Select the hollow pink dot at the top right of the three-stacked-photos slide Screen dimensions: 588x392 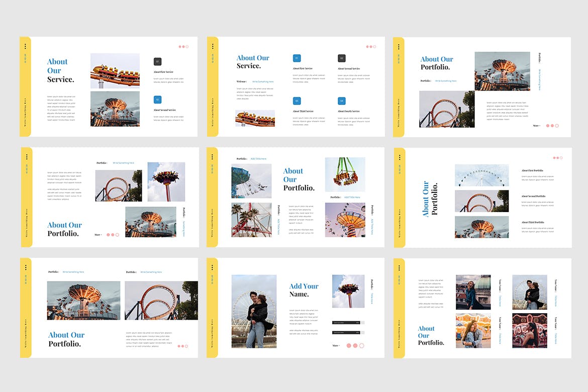(x=561, y=158)
